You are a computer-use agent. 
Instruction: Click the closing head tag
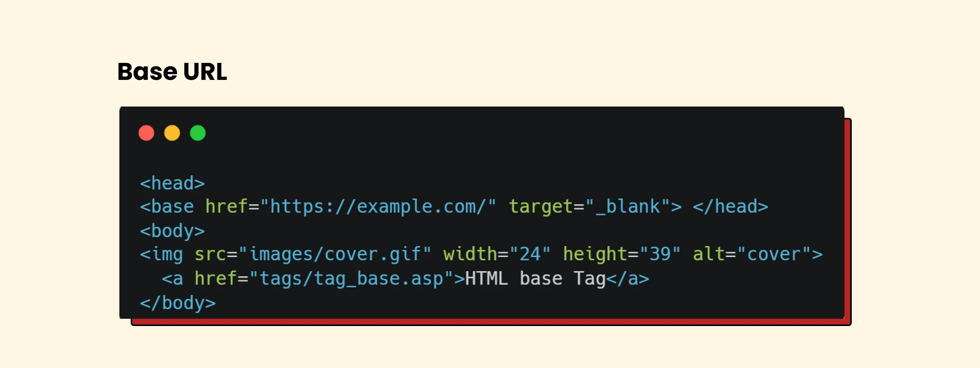pyautogui.click(x=730, y=207)
